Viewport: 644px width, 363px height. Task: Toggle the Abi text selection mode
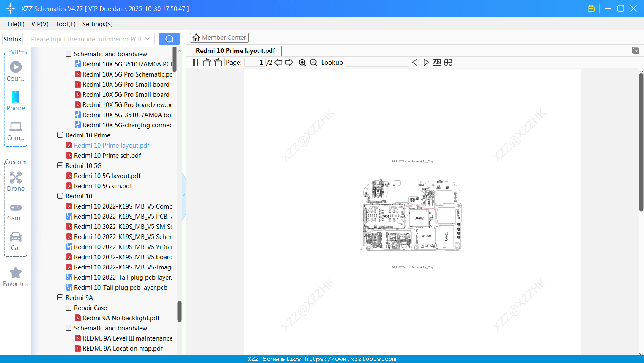(x=437, y=62)
